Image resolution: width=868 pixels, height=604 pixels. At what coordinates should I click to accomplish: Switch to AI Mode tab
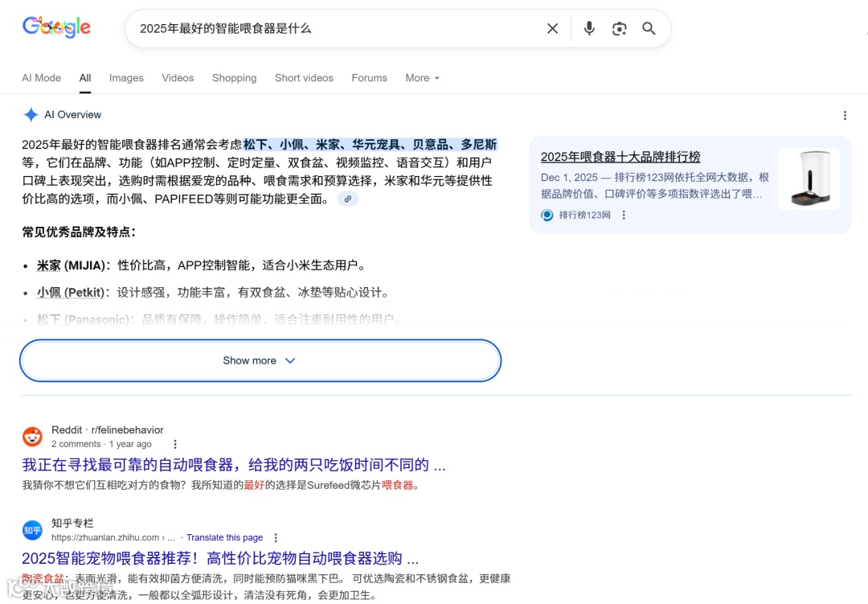pos(42,78)
